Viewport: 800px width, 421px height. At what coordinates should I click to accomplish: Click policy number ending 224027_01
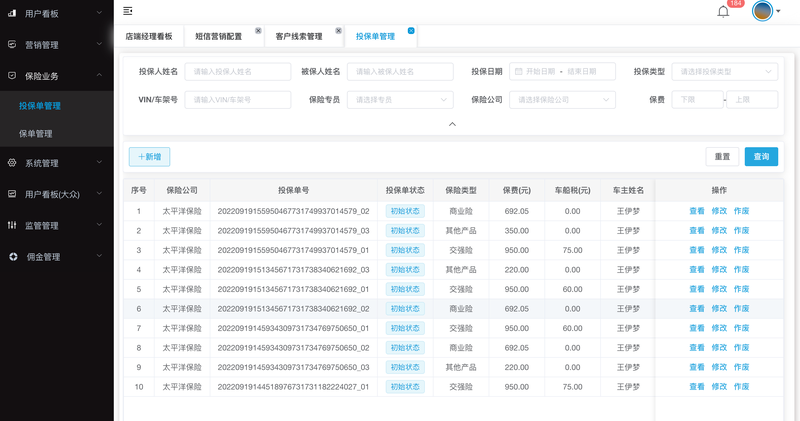[293, 387]
